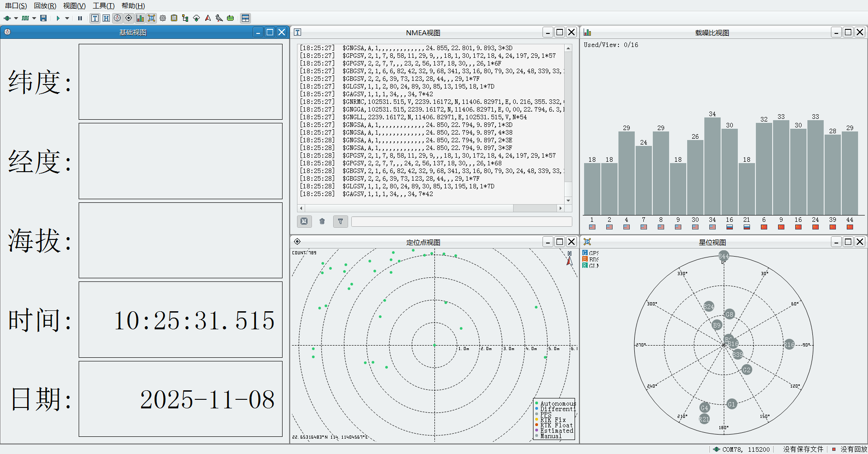This screenshot has height=454, width=868.
Task: Click the green TEST icon in toolbar
Action: 231,18
